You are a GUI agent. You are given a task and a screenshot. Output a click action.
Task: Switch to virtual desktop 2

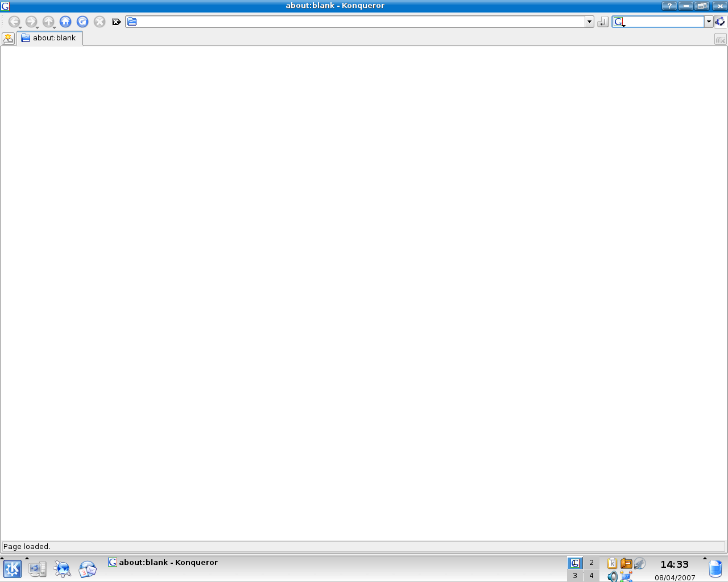(x=591, y=563)
